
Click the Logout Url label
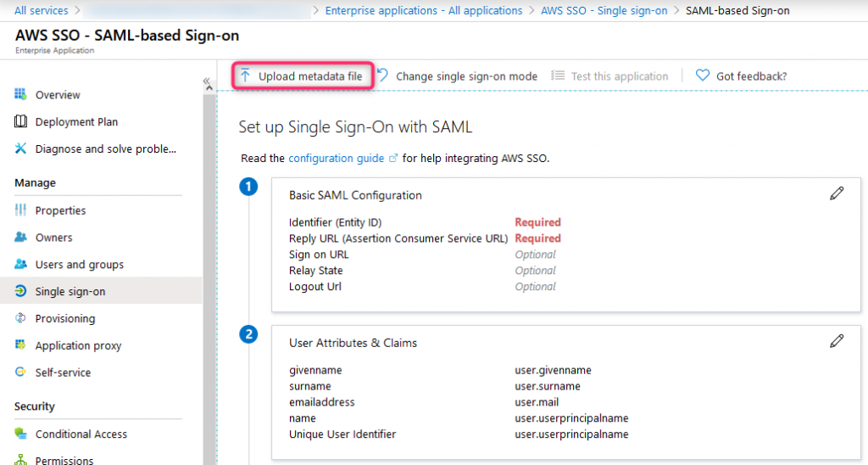pos(315,287)
